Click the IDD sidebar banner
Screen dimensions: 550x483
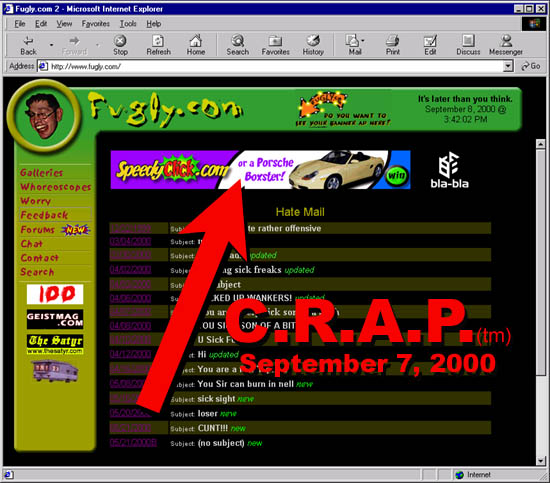pyautogui.click(x=55, y=294)
